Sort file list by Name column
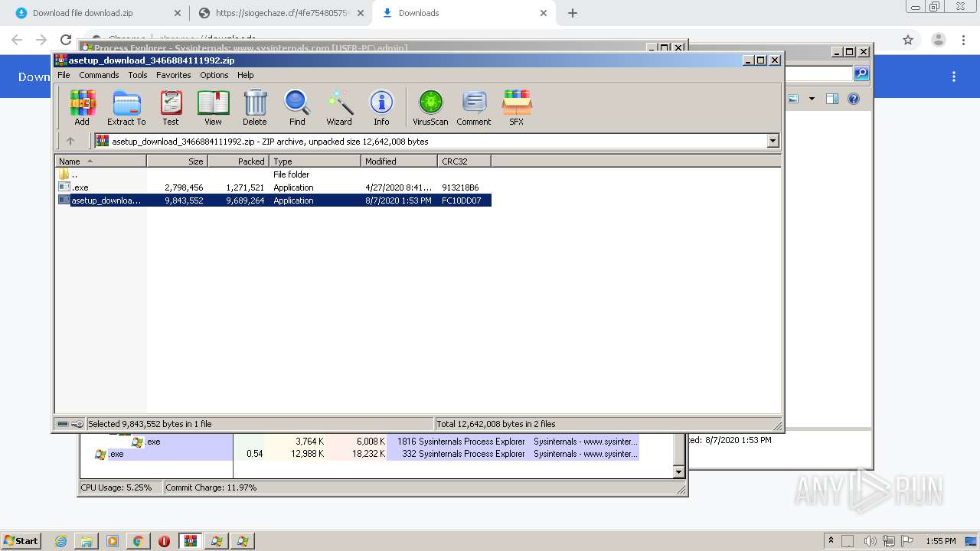Viewport: 980px width, 551px height. 100,161
